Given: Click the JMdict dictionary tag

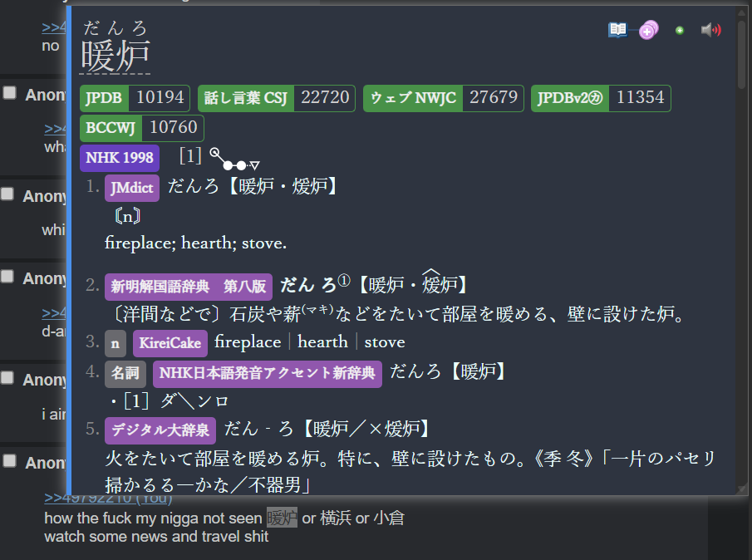Looking at the screenshot, I should pyautogui.click(x=132, y=188).
